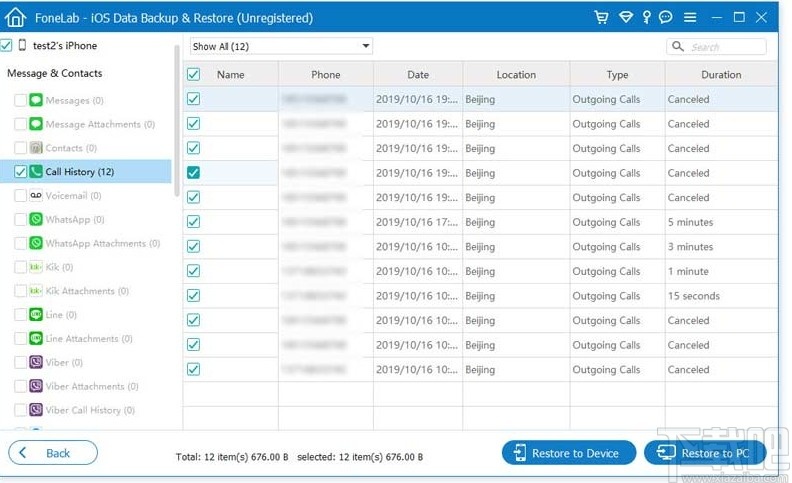Image resolution: width=792 pixels, height=483 pixels.
Task: Click the Viber icon
Action: 36,362
